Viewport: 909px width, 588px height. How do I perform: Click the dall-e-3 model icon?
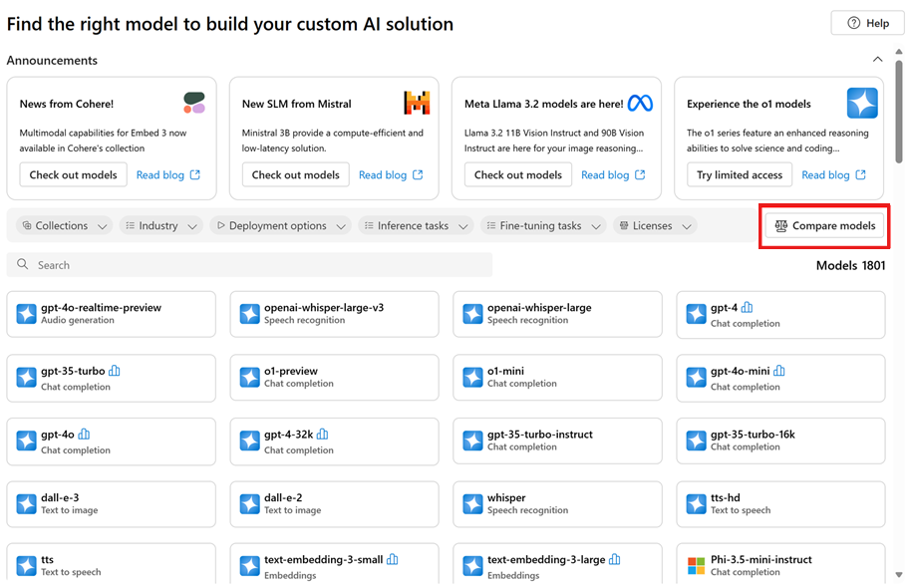click(x=26, y=503)
